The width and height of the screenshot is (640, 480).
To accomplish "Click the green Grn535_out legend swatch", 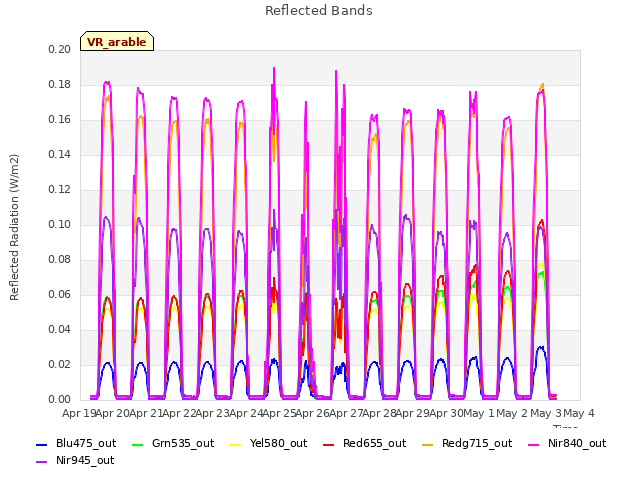I will [138, 444].
